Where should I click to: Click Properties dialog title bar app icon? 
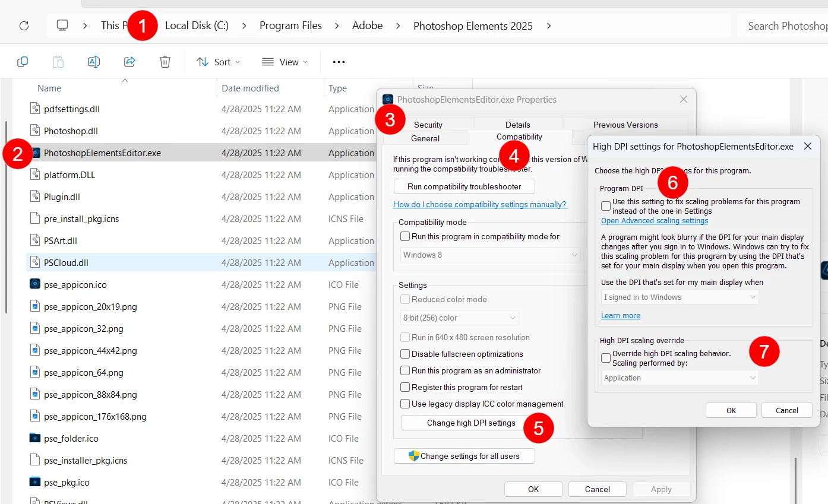(x=388, y=100)
